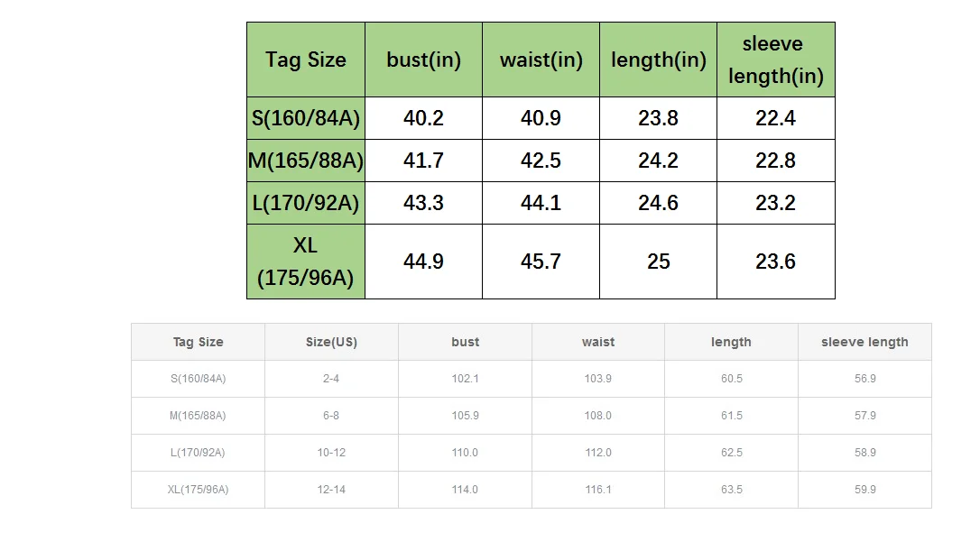Click the waist value 45.7 cell
The height and width of the screenshot is (551, 980).
541,262
